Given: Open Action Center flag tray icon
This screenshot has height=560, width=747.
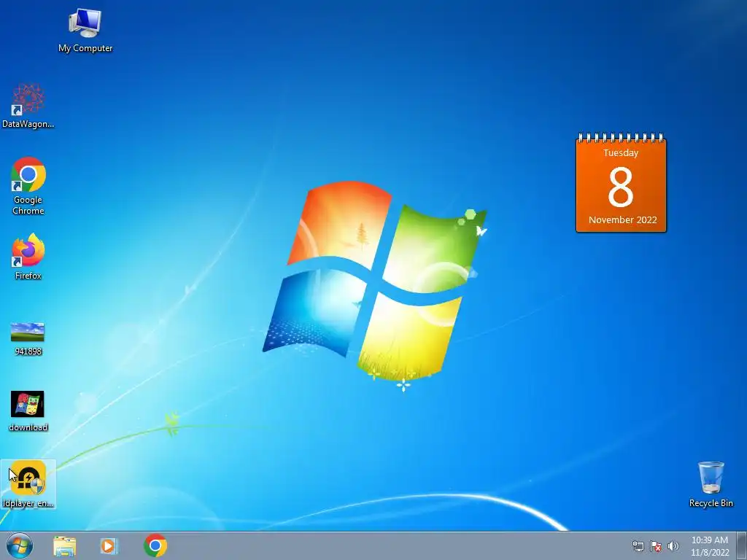Looking at the screenshot, I should pos(656,546).
